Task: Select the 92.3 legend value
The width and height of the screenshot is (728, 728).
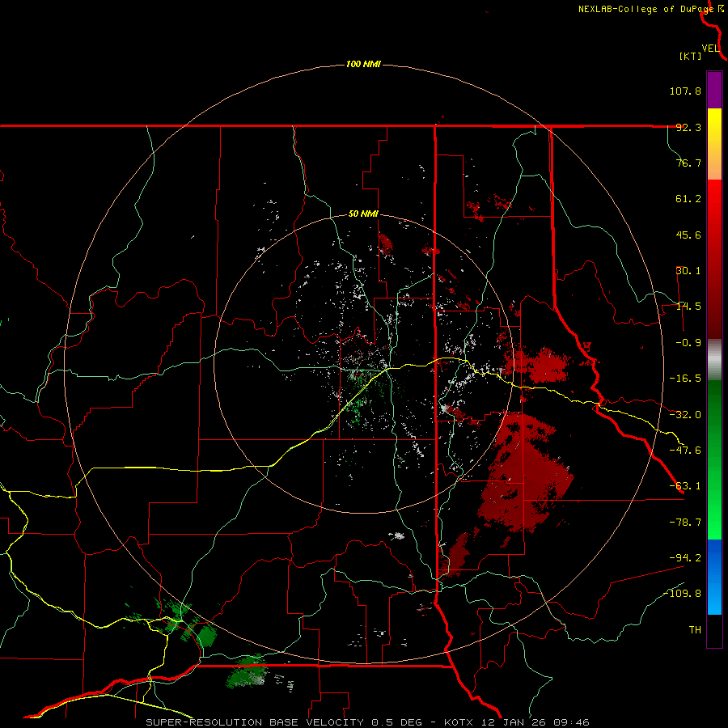Action: pos(688,127)
